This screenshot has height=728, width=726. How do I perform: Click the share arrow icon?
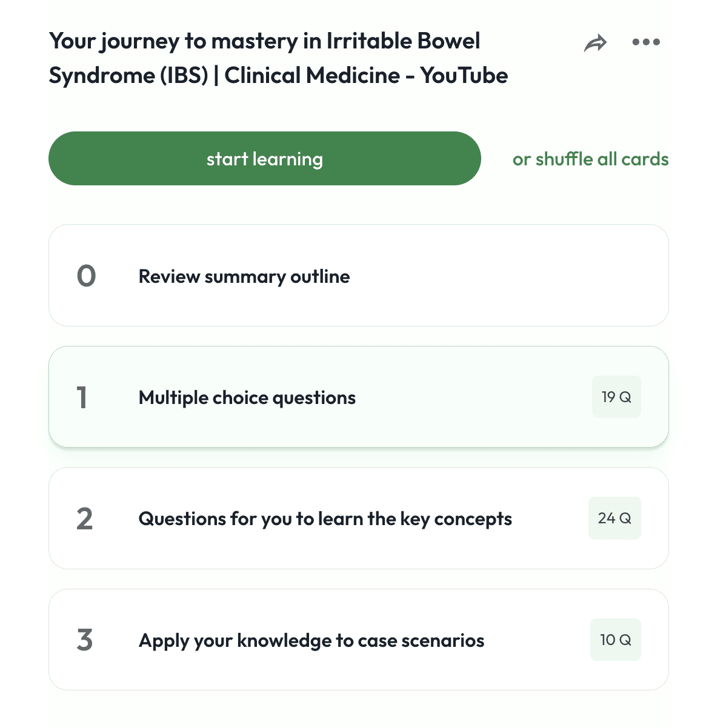click(595, 43)
